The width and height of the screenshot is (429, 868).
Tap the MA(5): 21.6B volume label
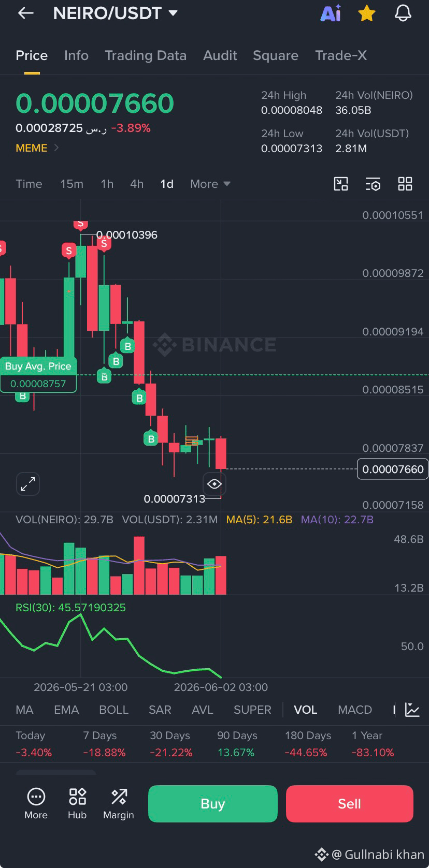click(260, 520)
